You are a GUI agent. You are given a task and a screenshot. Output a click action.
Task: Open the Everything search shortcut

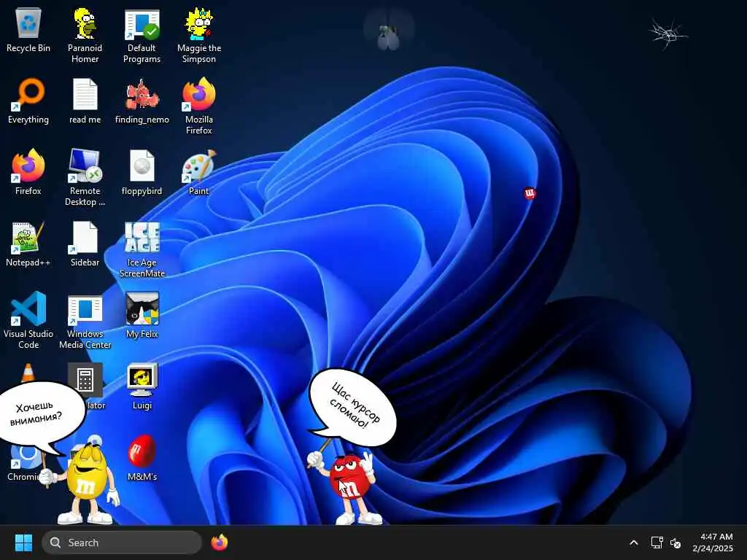28,101
